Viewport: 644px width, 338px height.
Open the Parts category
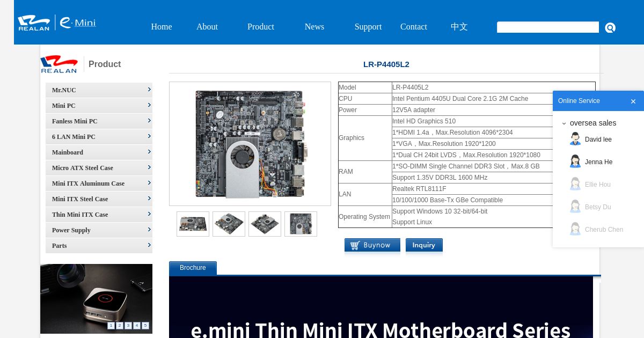(99, 246)
